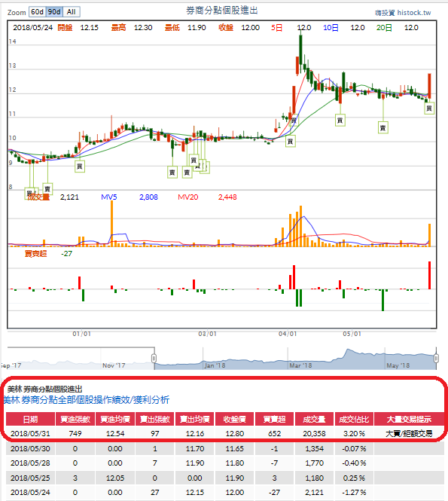Click the 12.80 closing price cell
This screenshot has height=501, width=448.
pyautogui.click(x=235, y=434)
